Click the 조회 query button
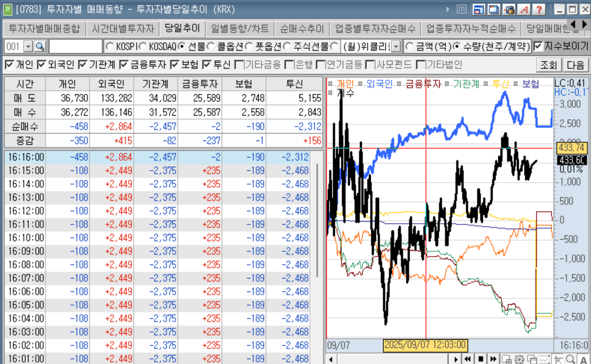 coord(549,65)
